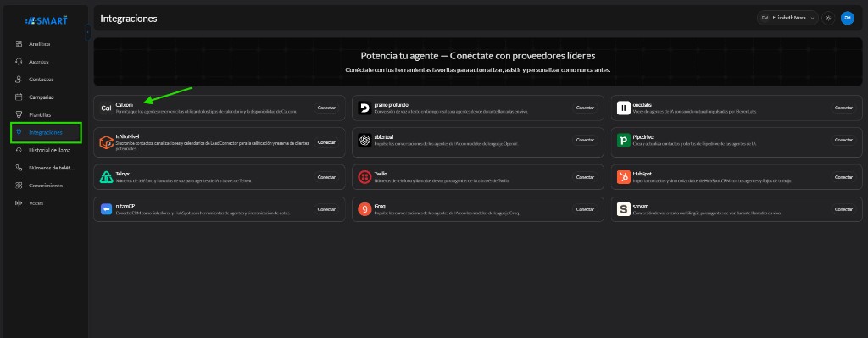
Task: Click the Twilio card title
Action: click(381, 174)
